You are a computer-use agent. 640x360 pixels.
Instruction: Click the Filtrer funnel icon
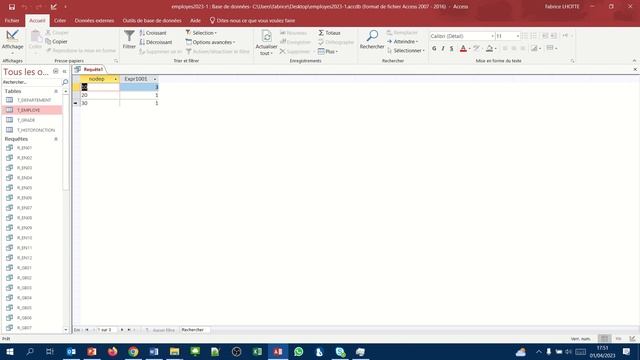tap(129, 36)
